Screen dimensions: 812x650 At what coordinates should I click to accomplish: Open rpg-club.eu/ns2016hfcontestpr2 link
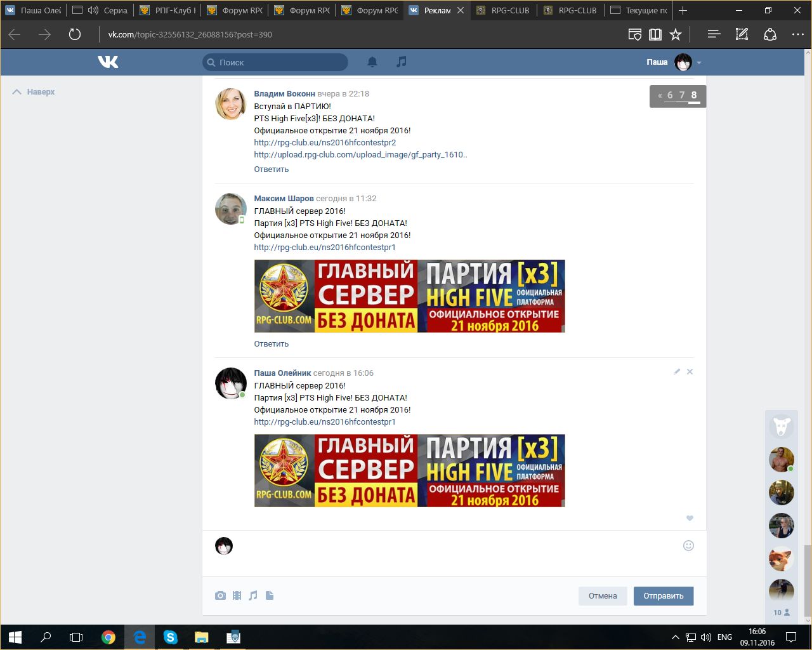click(325, 142)
